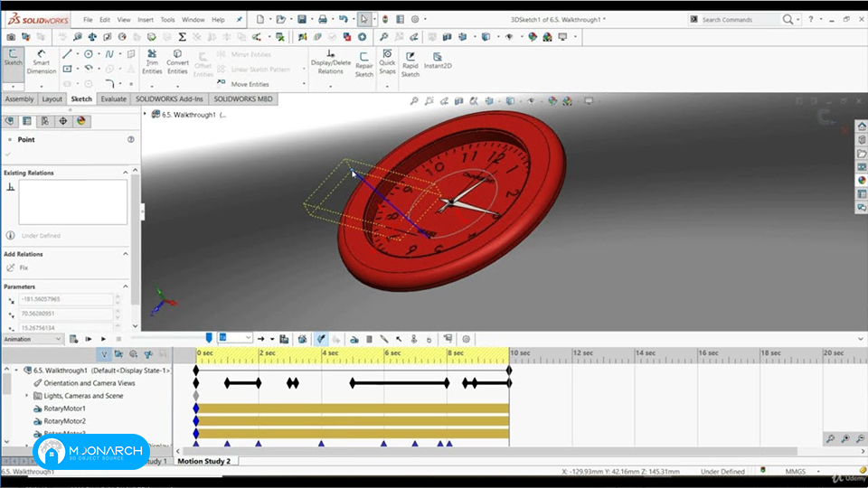Select the Spline sketch tool

(109, 54)
